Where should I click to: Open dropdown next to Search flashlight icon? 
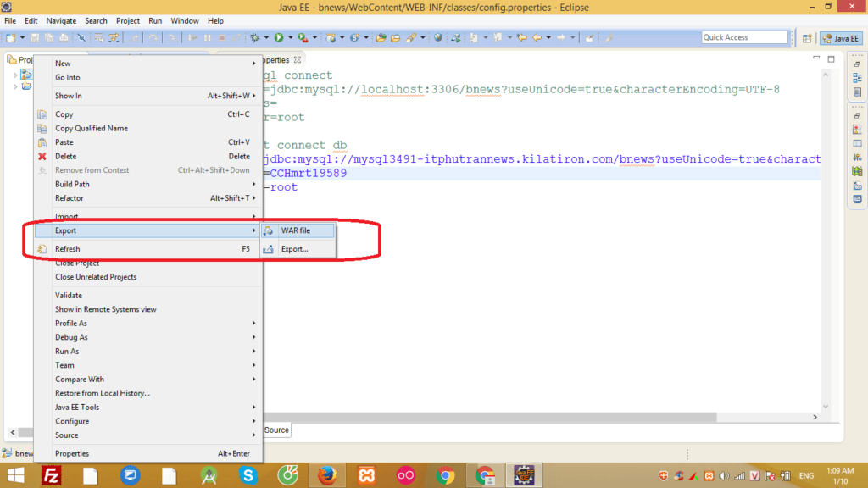[x=422, y=37]
